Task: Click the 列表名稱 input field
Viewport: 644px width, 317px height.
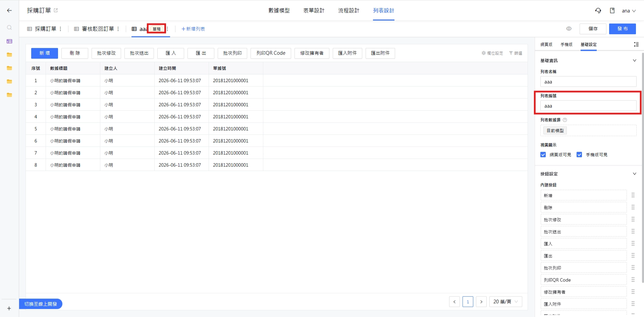Action: click(588, 82)
